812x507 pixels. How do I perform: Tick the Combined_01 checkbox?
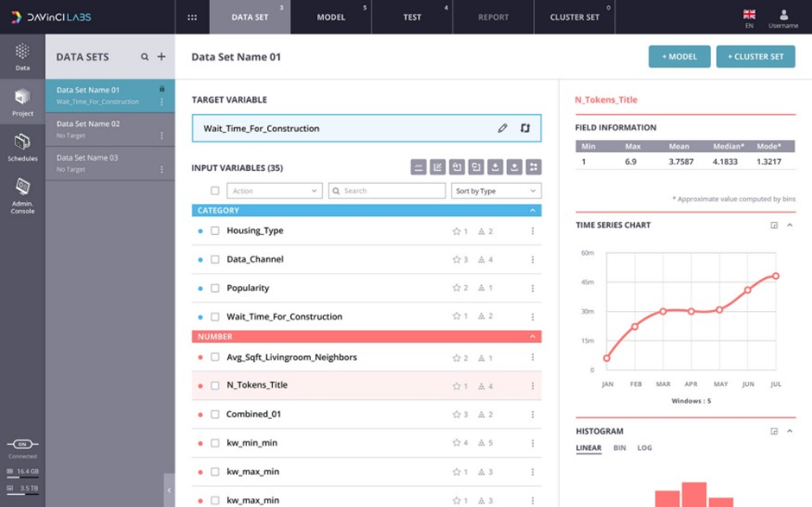tap(215, 415)
